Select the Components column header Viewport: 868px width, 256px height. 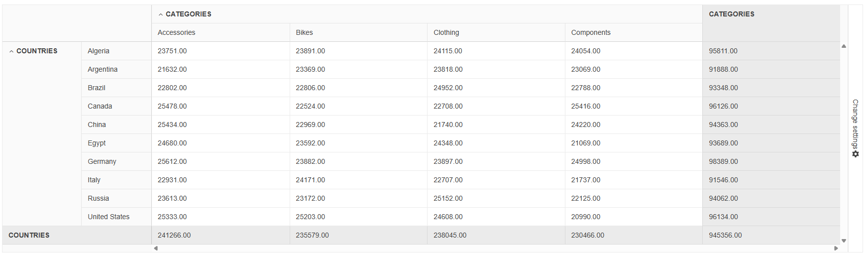[x=591, y=32]
